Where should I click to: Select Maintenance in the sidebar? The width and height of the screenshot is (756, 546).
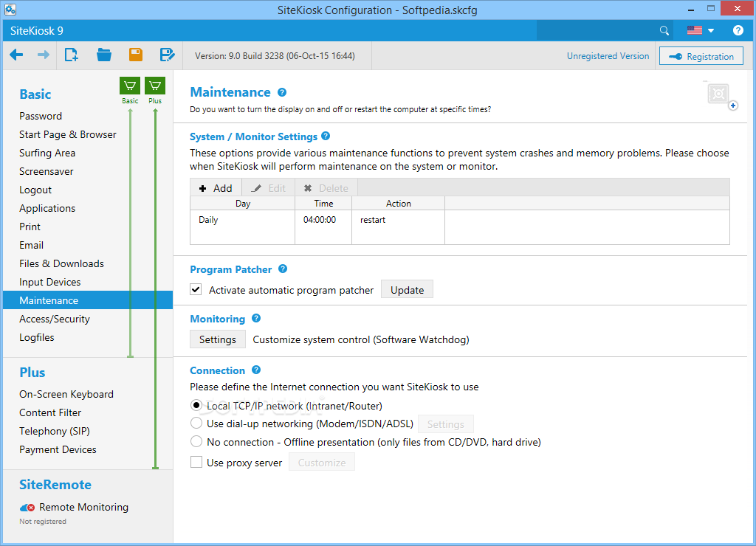coord(88,300)
